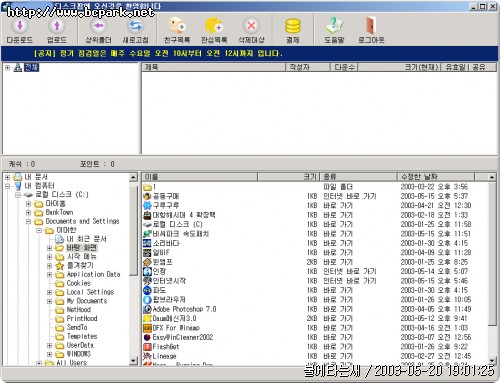Select the 소리바다 shortcut icon

pos(147,243)
